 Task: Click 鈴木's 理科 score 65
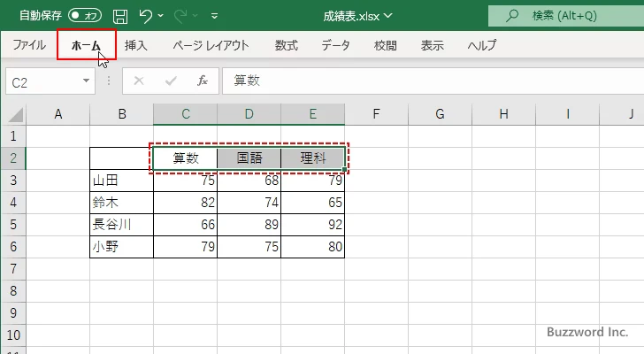click(x=312, y=203)
